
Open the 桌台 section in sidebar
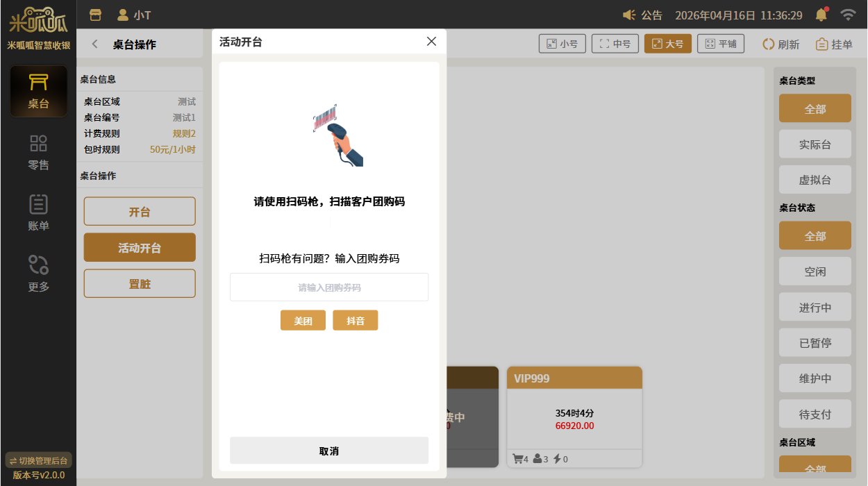[x=38, y=92]
